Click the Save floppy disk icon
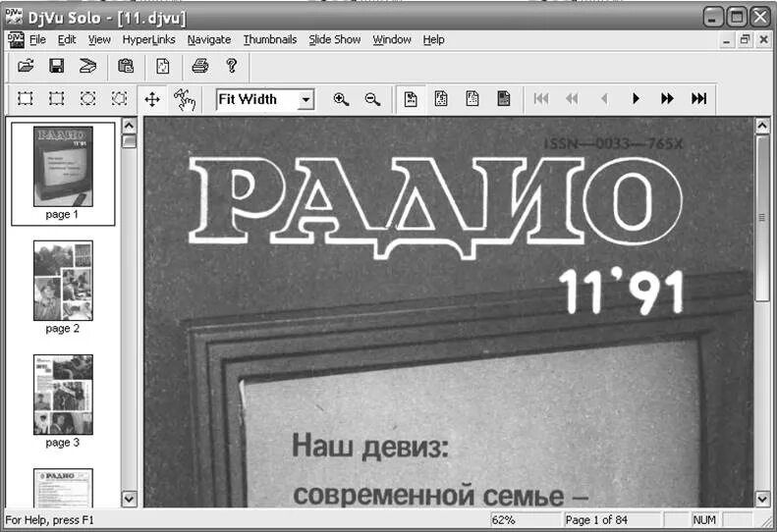The image size is (777, 532). tap(57, 66)
